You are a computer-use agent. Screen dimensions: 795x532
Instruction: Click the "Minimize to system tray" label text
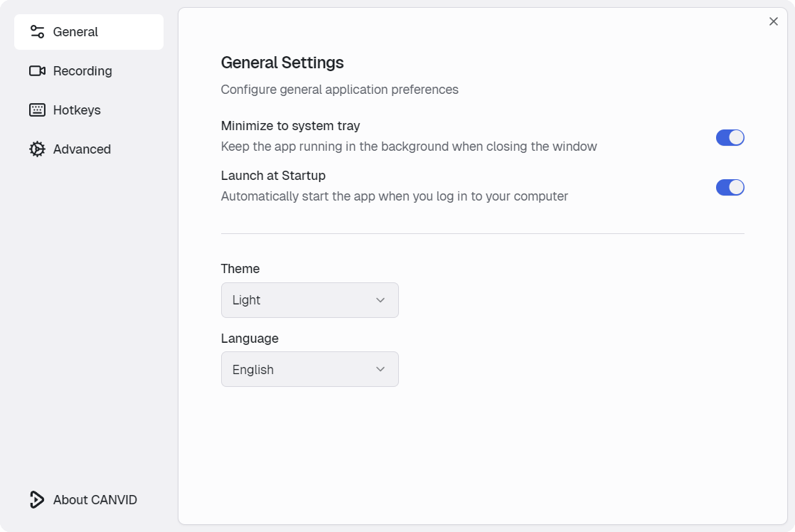point(290,126)
